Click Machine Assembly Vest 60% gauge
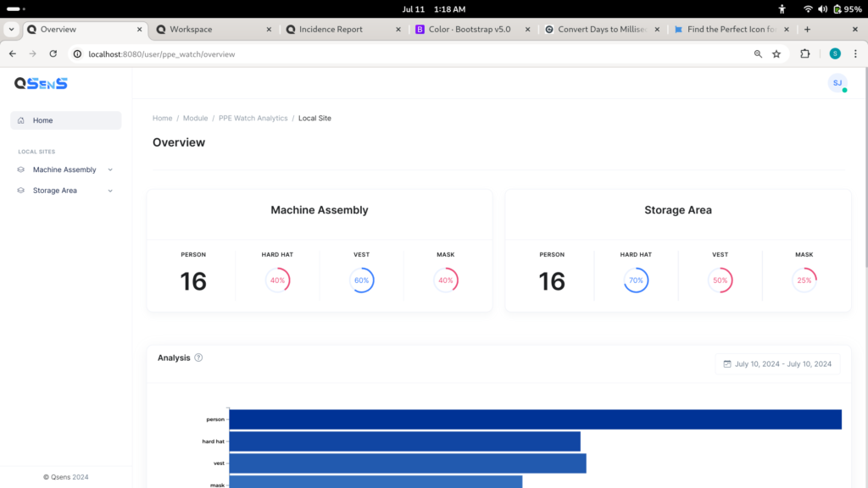This screenshot has width=868, height=488. coord(361,280)
